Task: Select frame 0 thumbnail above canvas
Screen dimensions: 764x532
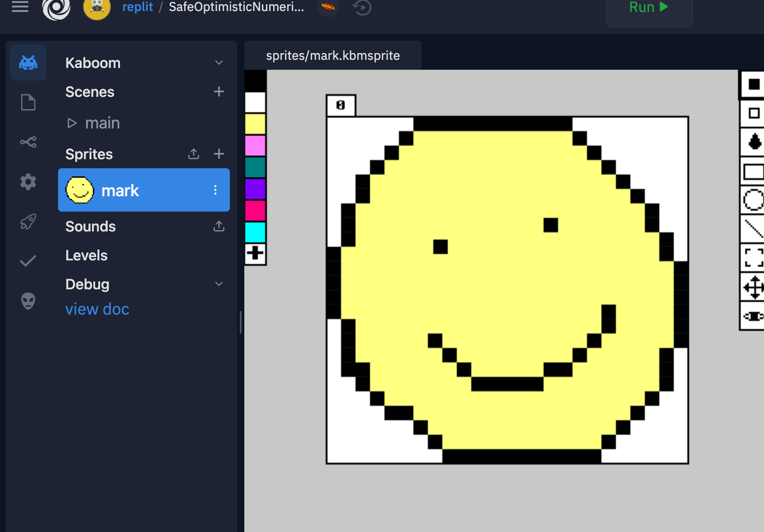Action: pyautogui.click(x=341, y=105)
